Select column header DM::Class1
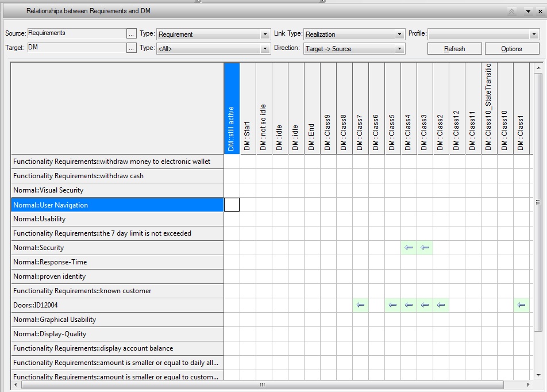 [521, 108]
